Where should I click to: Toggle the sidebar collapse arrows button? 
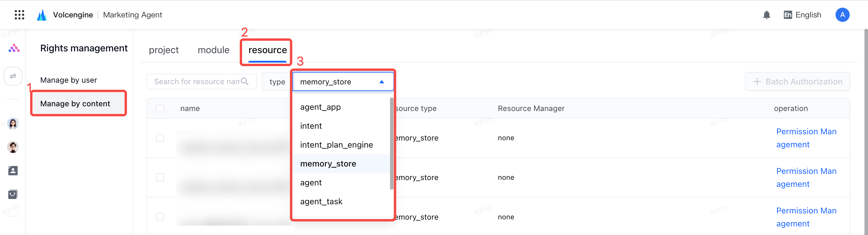(13, 76)
